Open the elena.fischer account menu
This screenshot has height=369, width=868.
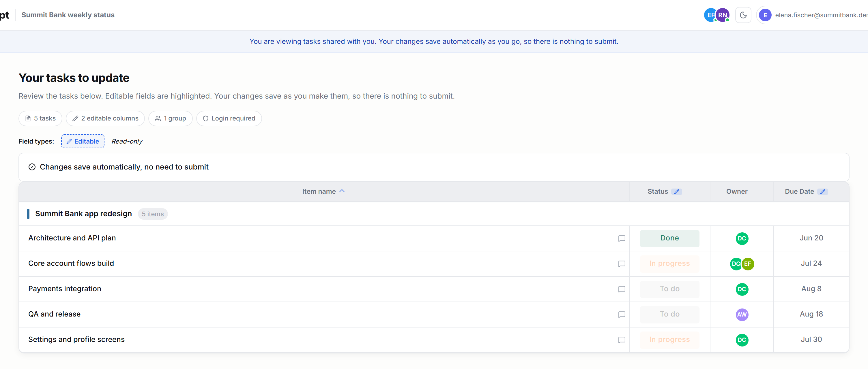812,15
